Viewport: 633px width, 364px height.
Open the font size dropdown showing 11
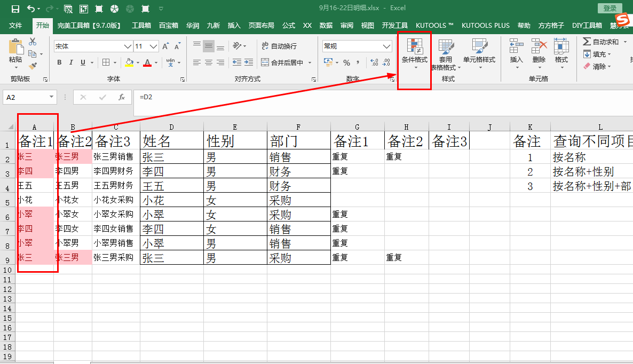point(153,46)
